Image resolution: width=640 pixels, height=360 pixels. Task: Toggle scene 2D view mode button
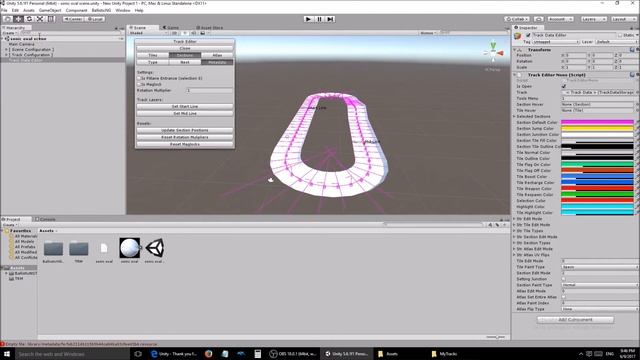[x=174, y=33]
